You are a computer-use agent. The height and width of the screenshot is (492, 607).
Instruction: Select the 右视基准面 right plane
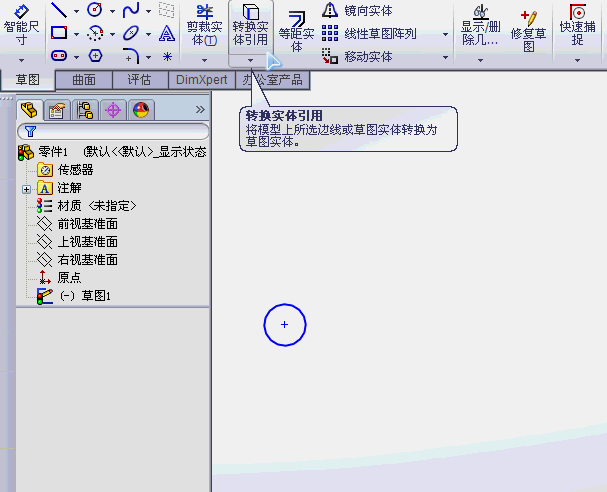77,260
